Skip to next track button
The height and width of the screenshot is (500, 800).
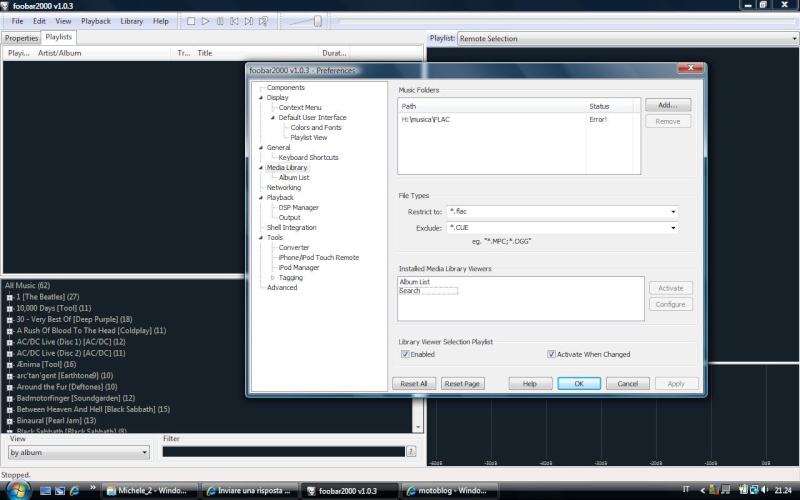(248, 21)
